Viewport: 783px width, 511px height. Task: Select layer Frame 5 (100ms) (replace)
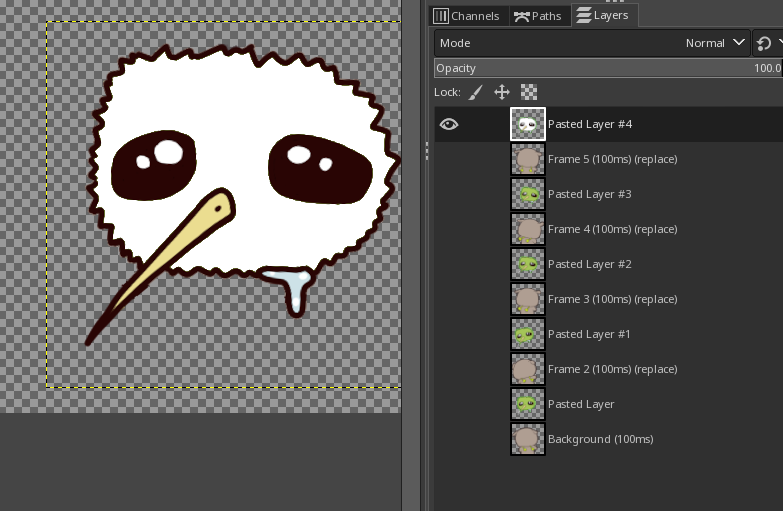pyautogui.click(x=612, y=159)
